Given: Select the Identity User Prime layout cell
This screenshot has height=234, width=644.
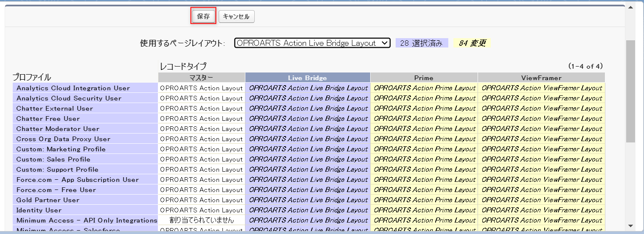Looking at the screenshot, I should coord(424,210).
